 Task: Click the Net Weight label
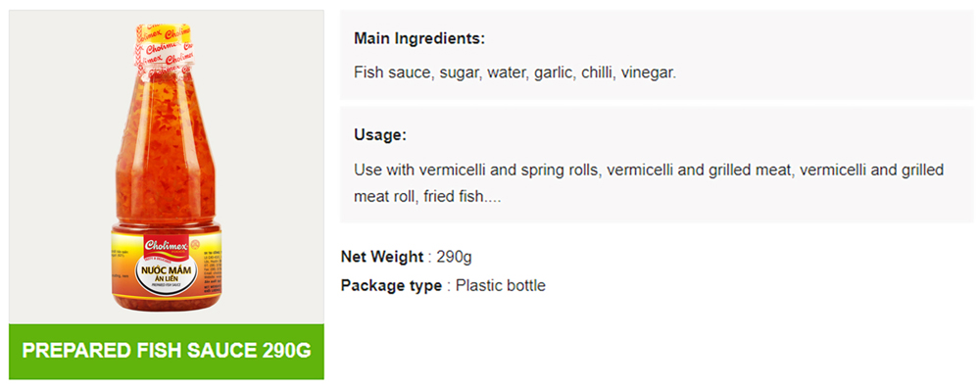[x=382, y=257]
